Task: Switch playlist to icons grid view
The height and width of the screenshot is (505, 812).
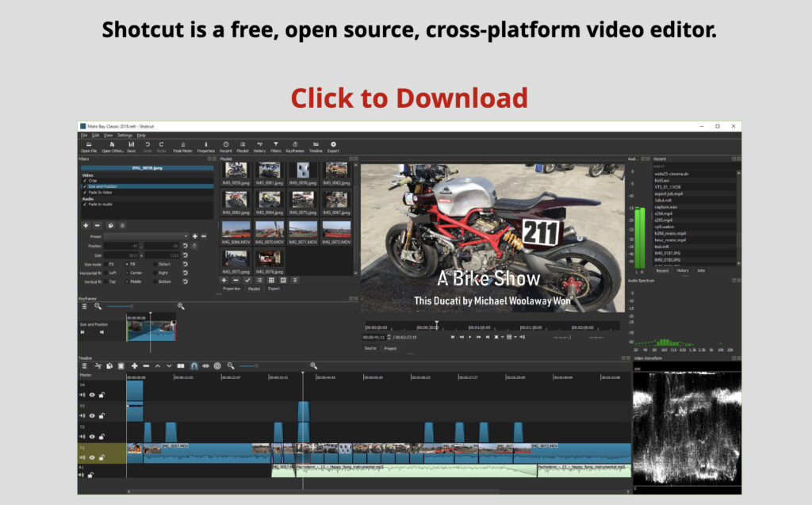Action: point(271,280)
